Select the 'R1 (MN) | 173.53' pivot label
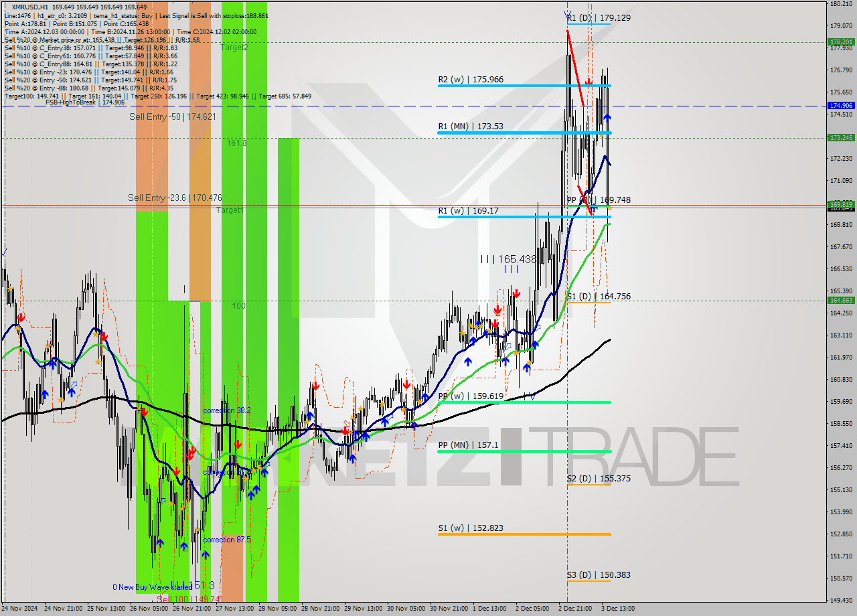Screen dimensions: 857x616 (x=469, y=126)
